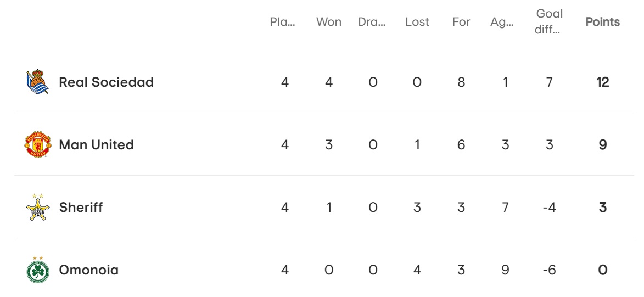644x297 pixels.
Task: Select the Omonoia team name
Action: tap(89, 270)
